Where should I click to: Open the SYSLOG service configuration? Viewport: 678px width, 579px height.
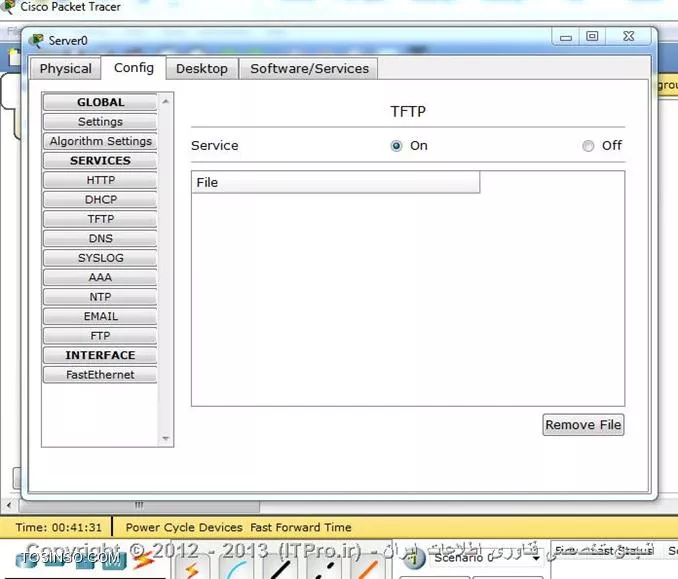(100, 258)
